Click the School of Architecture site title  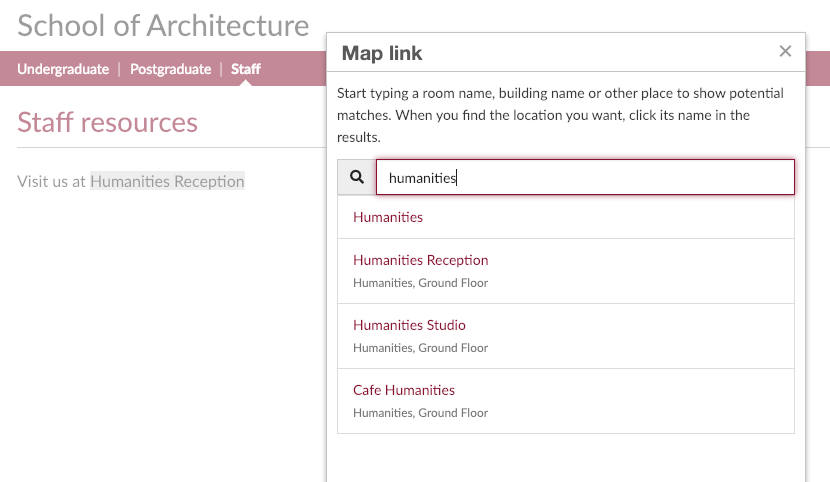pos(163,25)
